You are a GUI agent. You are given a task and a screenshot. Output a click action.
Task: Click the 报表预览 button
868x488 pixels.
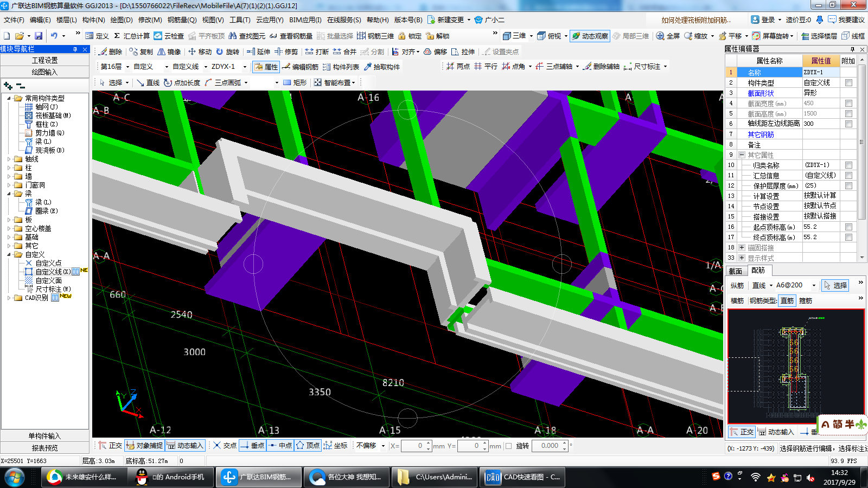click(x=44, y=448)
